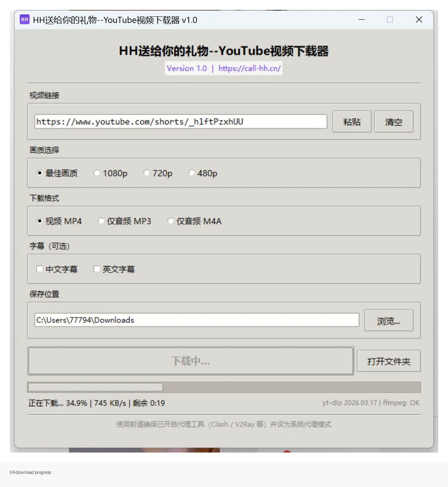448x487 pixels.
Task: Click the video URL input field
Action: pos(181,121)
